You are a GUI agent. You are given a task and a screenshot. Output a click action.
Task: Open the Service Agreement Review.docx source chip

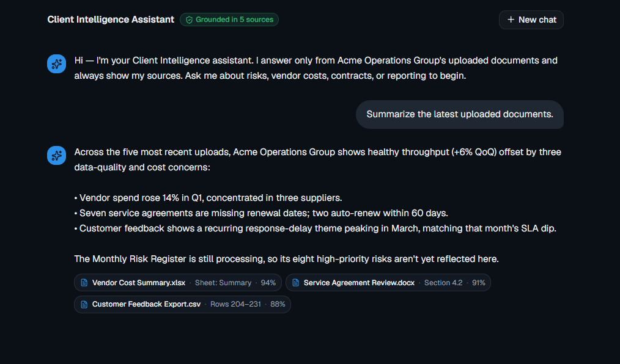point(388,283)
